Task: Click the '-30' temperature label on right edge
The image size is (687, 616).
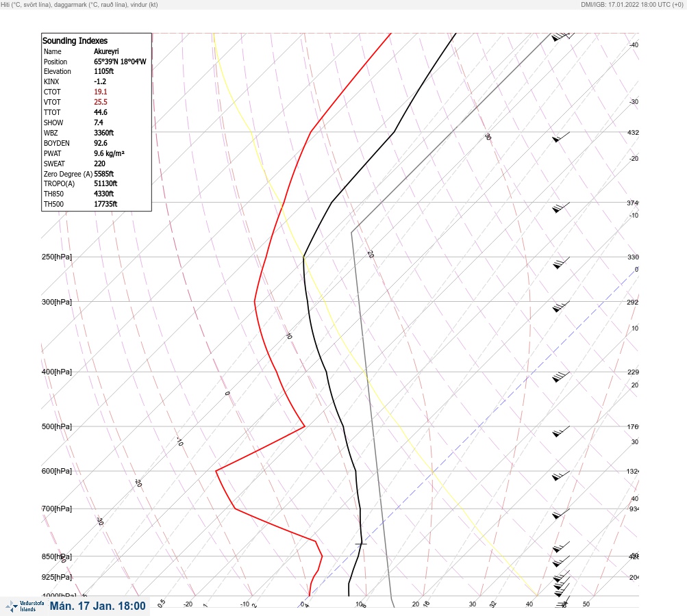Action: click(x=634, y=101)
